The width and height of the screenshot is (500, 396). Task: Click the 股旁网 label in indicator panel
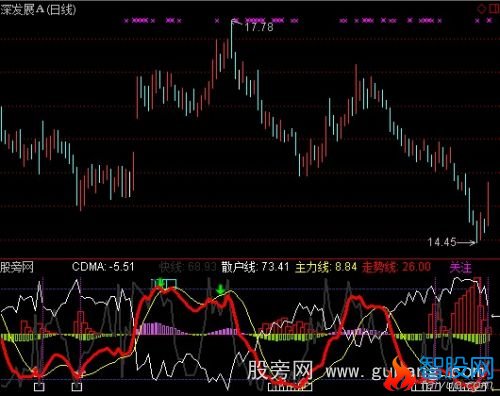tap(17, 267)
